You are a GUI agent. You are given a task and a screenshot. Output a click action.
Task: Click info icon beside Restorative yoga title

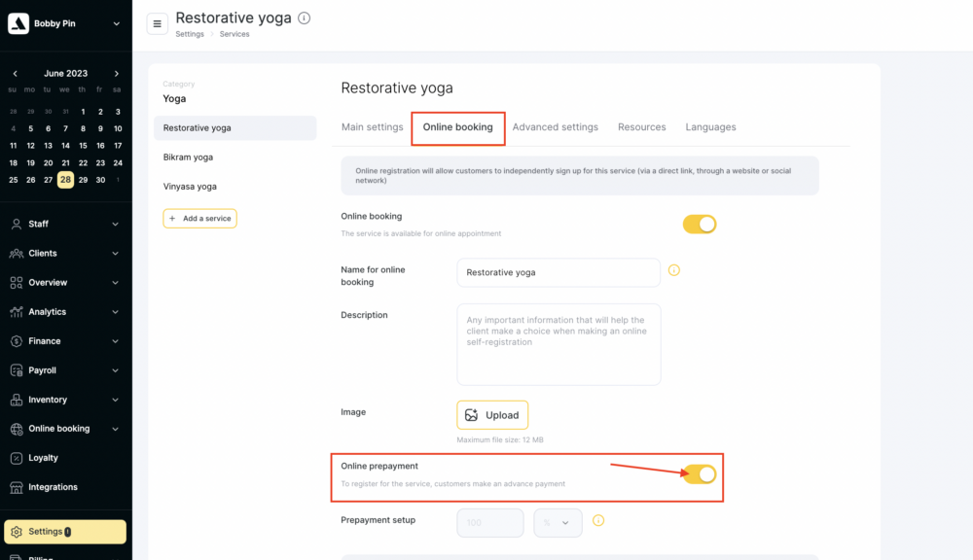[305, 18]
